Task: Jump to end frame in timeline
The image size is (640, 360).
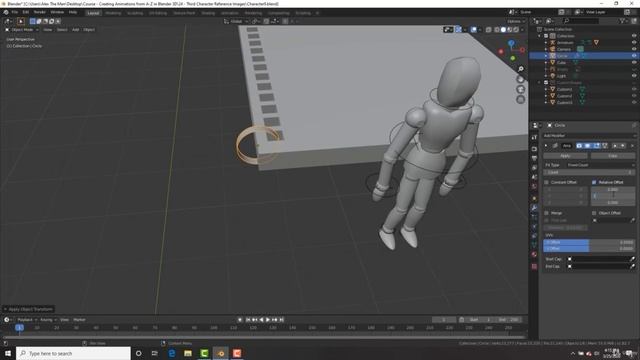Action: 282,320
